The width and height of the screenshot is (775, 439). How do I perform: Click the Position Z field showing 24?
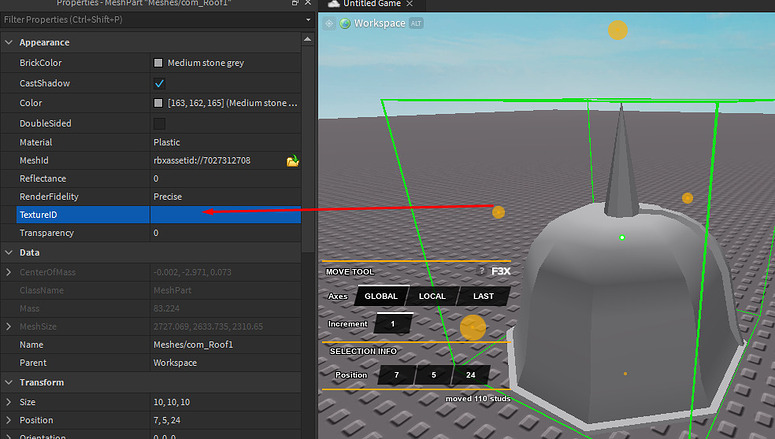(x=471, y=375)
